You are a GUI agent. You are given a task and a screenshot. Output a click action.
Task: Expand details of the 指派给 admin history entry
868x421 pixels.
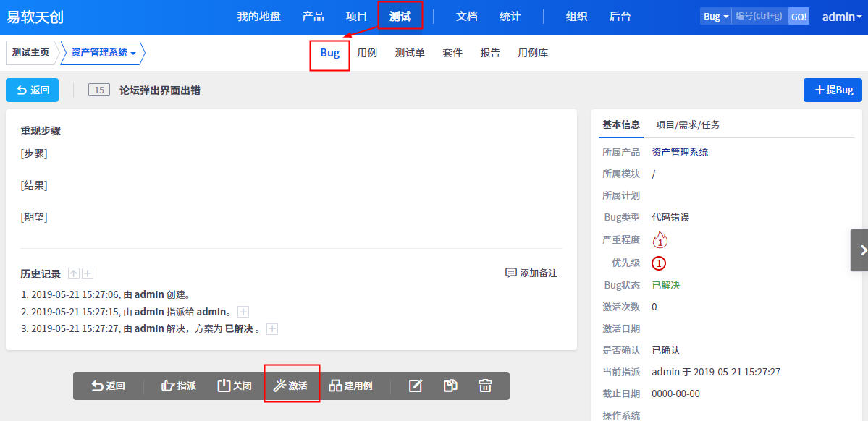243,312
